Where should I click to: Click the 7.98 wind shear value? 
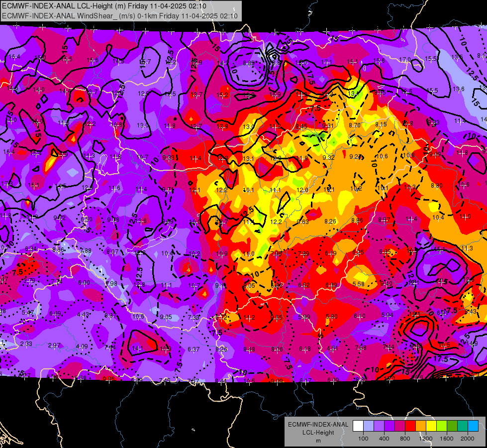(111, 283)
